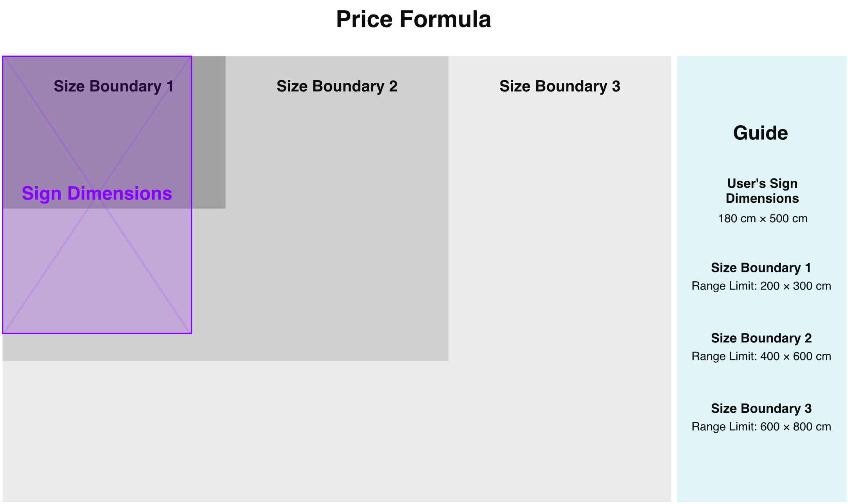Click "Size Boundary 2" heading in the Guide panel
This screenshot has height=504, width=848.
click(761, 338)
